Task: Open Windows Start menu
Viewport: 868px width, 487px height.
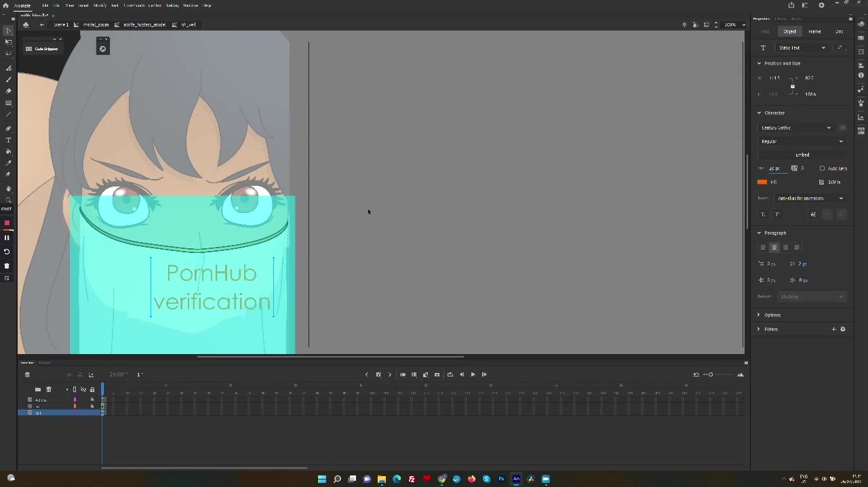Action: (322, 479)
